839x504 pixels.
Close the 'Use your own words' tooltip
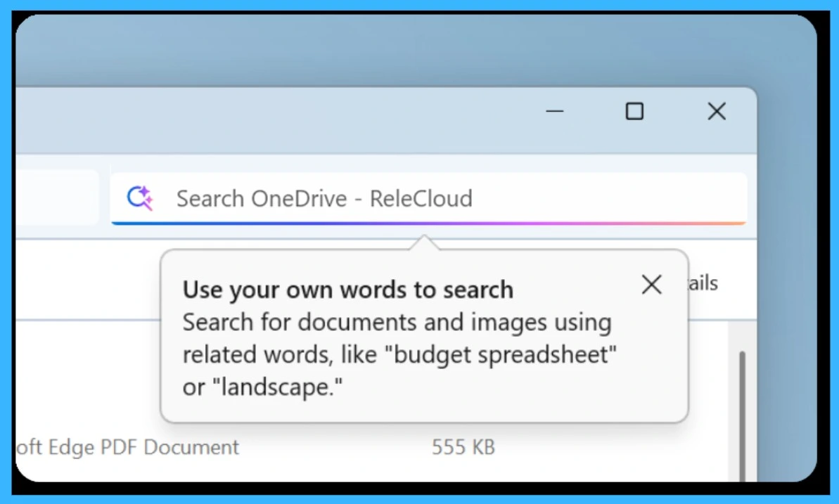(x=651, y=284)
